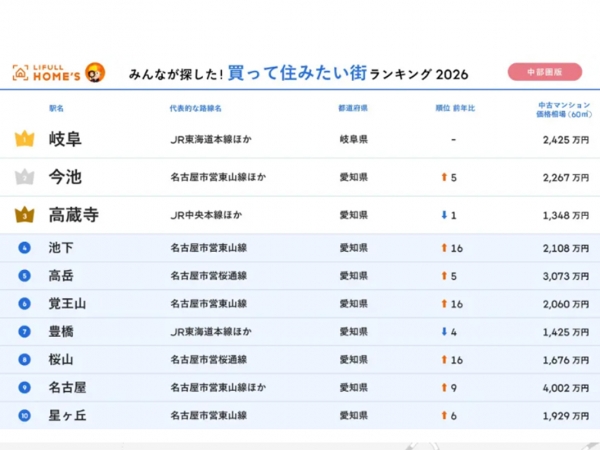Click the price 3,073 万円
The image size is (600, 450).
pyautogui.click(x=566, y=277)
